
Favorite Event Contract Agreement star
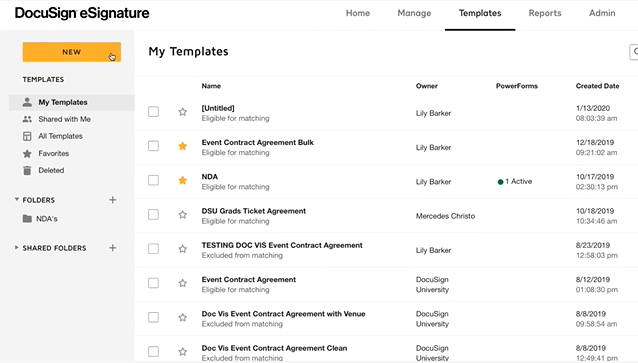tap(183, 283)
